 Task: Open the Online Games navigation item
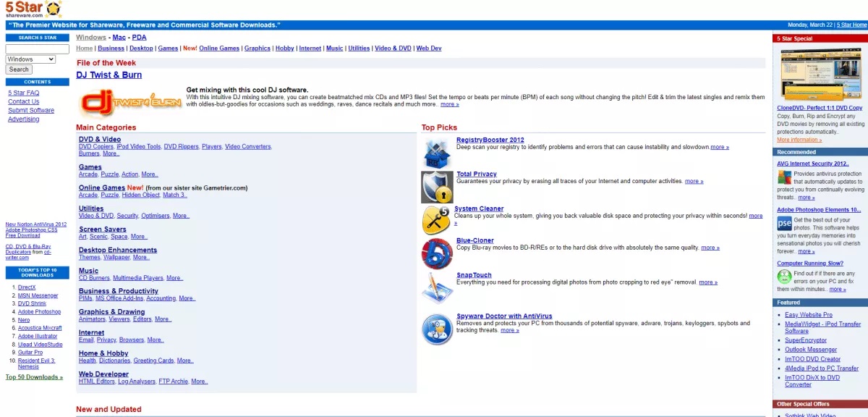219,49
